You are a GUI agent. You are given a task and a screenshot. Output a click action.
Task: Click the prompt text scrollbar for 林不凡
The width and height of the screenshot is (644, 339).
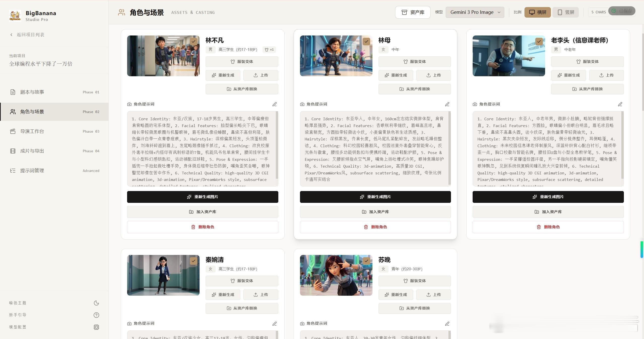tap(277, 145)
